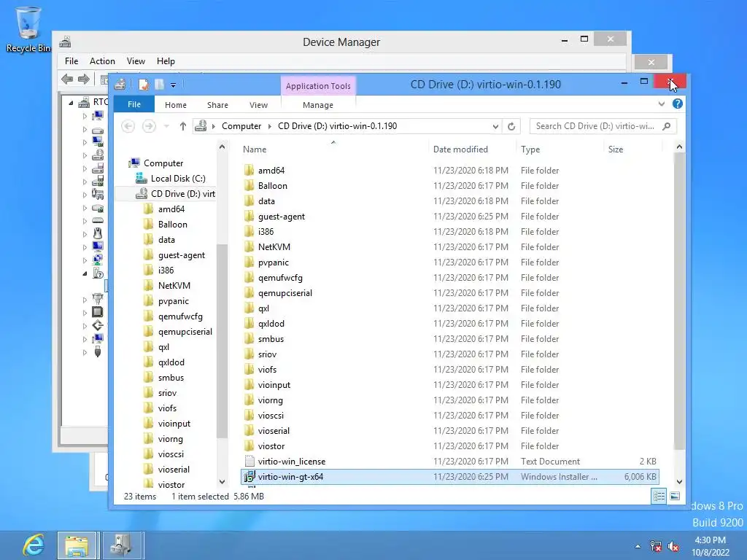Open the Device Manager Help menu

(x=166, y=61)
